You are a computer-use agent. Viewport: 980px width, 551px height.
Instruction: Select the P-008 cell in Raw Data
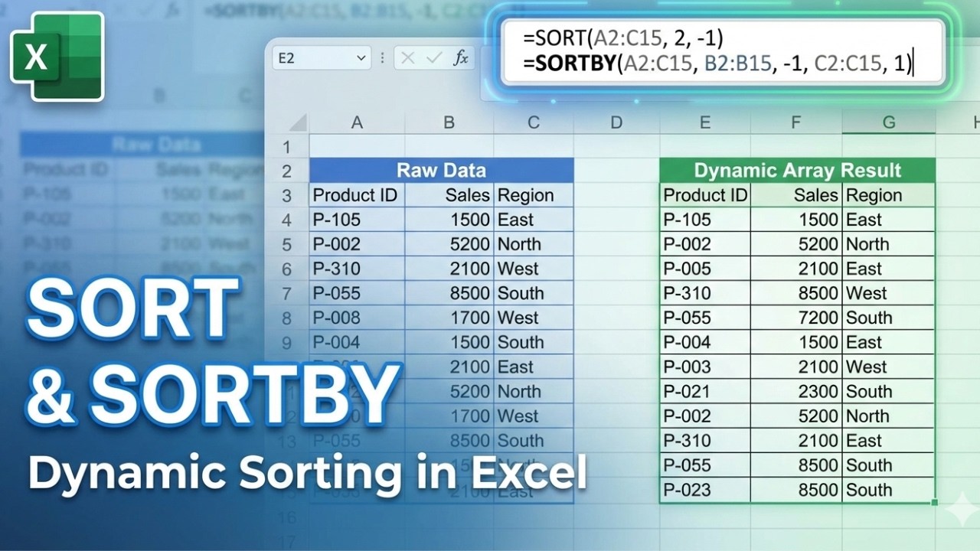tap(358, 318)
